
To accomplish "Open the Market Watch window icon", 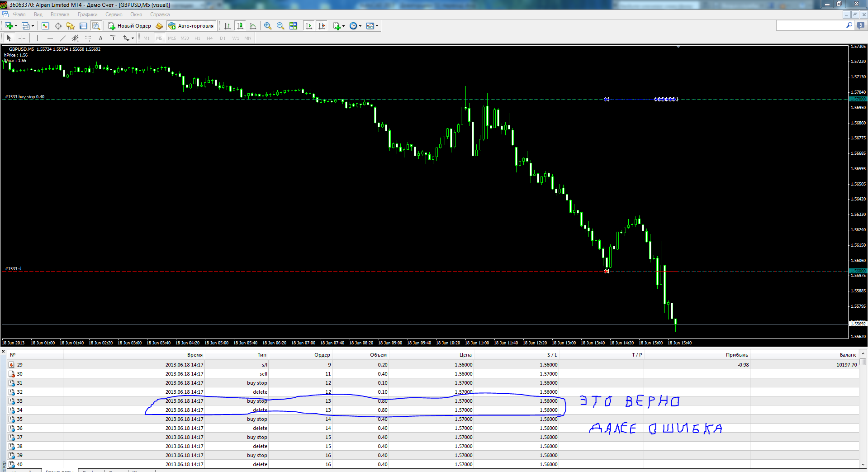I will pyautogui.click(x=45, y=26).
